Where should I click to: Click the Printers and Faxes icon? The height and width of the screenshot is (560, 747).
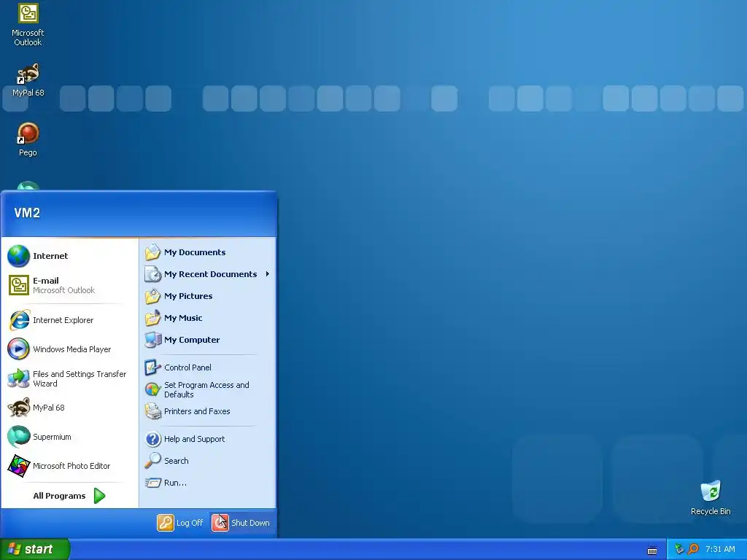click(153, 411)
